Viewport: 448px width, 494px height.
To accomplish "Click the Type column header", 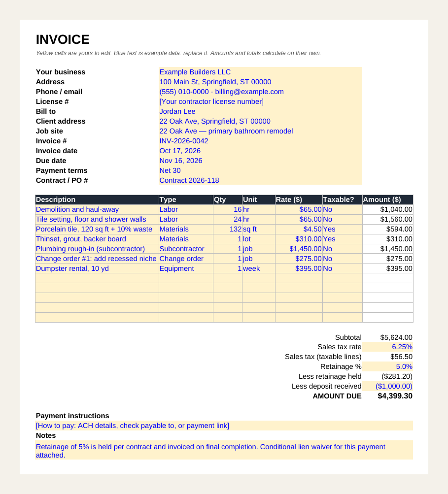I will pos(186,200).
